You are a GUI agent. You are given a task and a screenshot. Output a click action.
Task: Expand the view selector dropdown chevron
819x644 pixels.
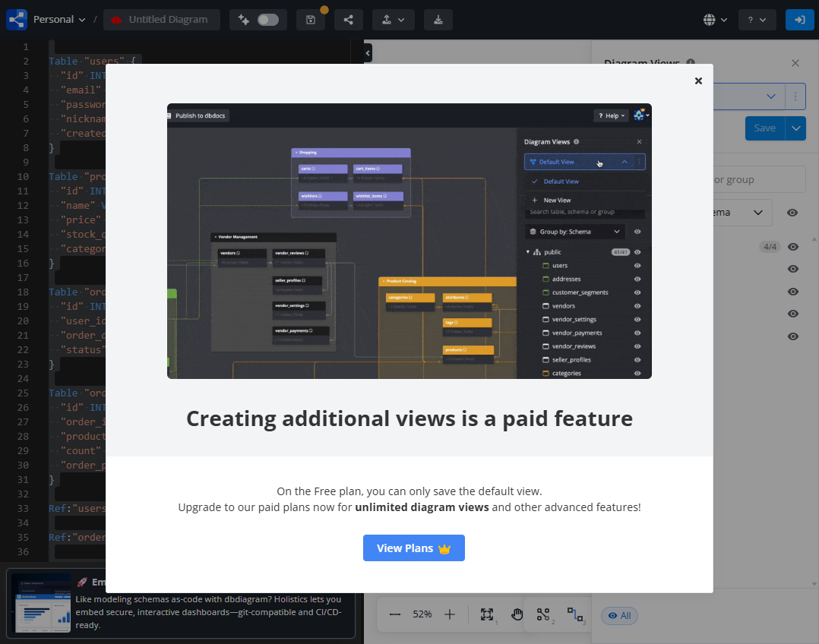click(x=771, y=96)
